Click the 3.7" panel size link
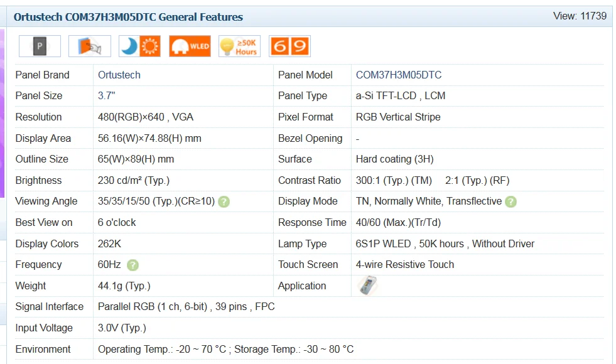 pos(107,96)
